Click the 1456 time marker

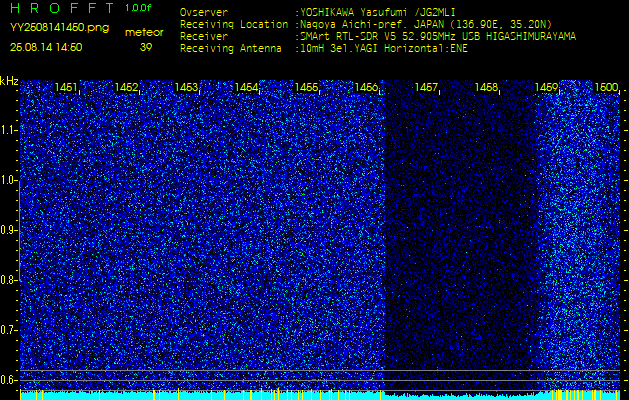(366, 87)
